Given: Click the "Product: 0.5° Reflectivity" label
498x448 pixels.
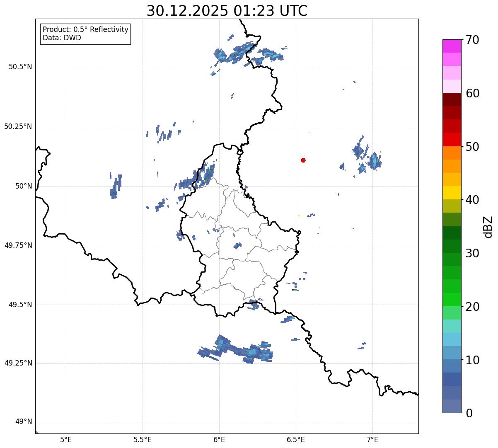Looking at the screenshot, I should pos(85,30).
